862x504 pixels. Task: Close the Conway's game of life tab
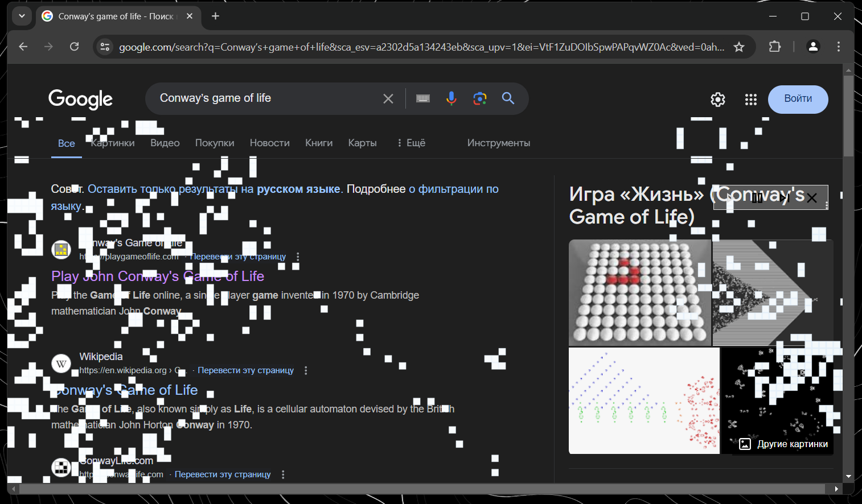pyautogui.click(x=190, y=16)
